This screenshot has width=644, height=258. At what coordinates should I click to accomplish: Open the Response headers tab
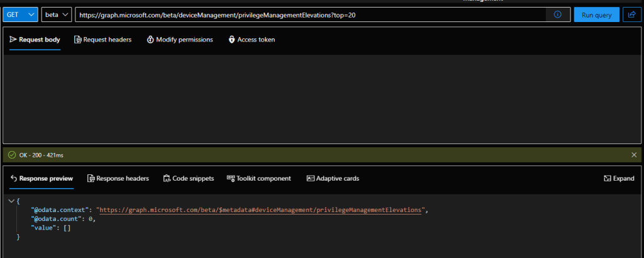118,179
